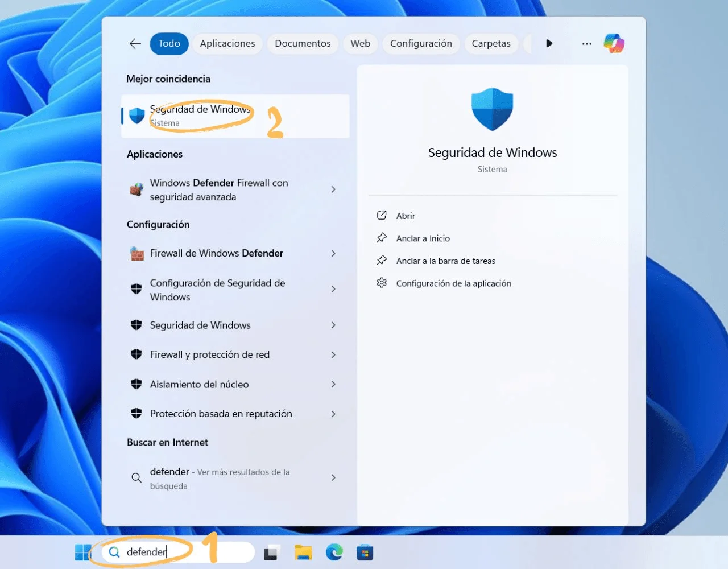Open the three-dots more options menu
728x569 pixels.
[586, 44]
